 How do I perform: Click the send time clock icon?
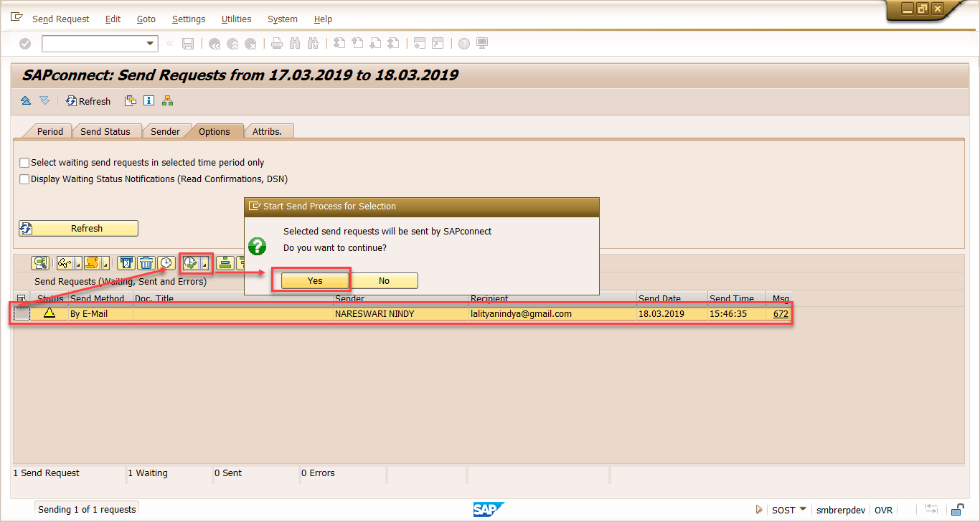pyautogui.click(x=166, y=263)
